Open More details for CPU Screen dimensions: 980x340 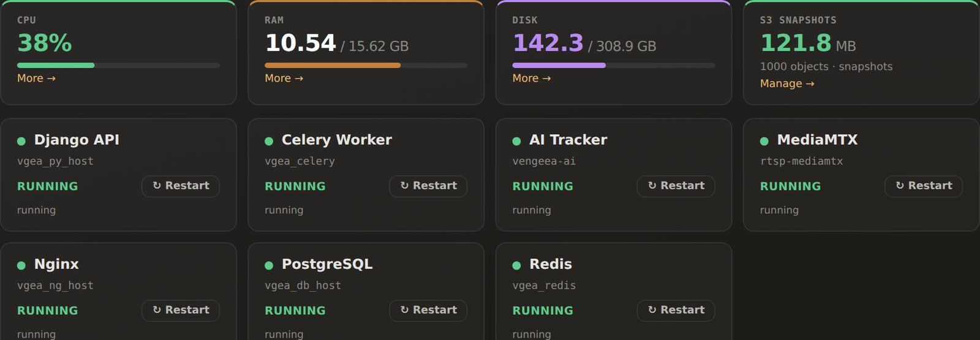click(x=36, y=78)
